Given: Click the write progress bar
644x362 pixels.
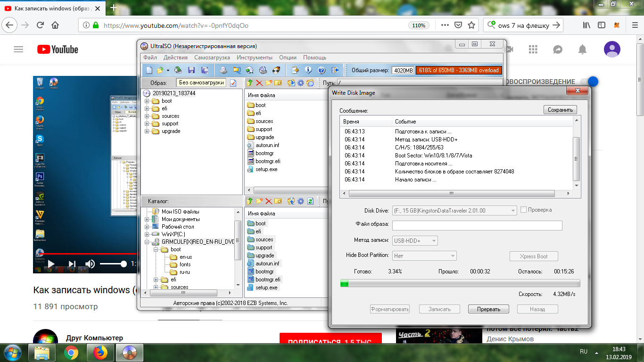Looking at the screenshot, I should click(x=460, y=283).
